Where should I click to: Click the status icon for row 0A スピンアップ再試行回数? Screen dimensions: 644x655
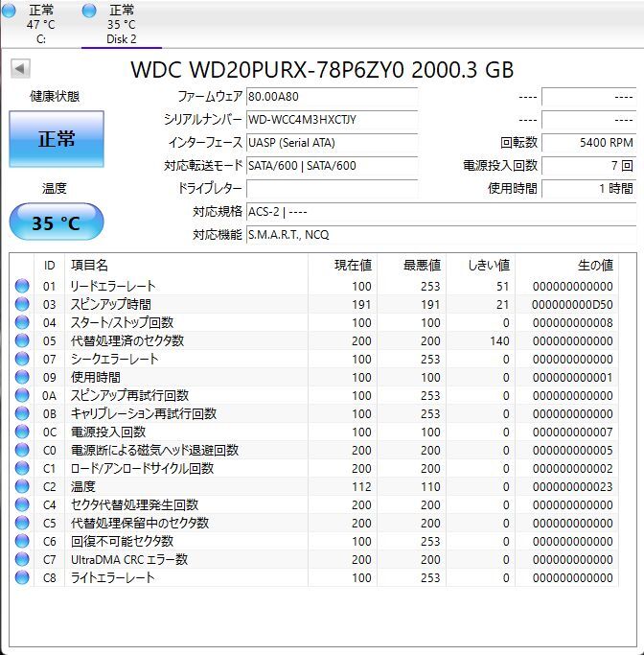point(22,395)
